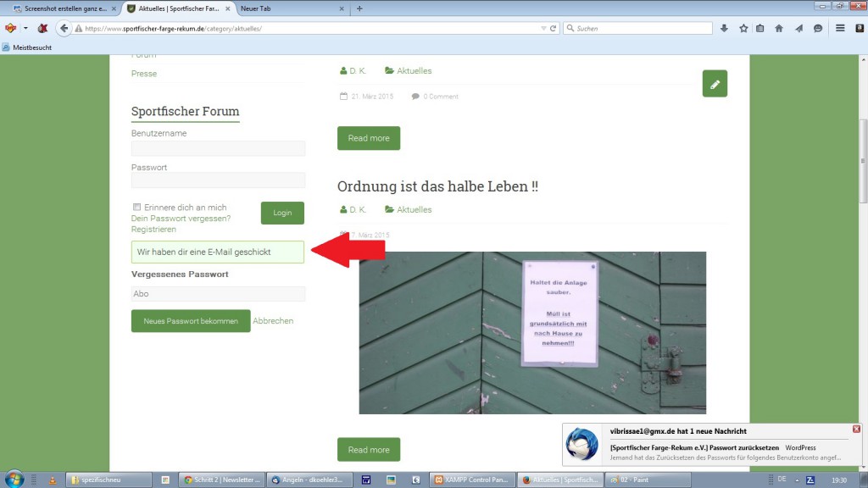Viewport: 868px width, 488px height.
Task: Select the Aktuelles Sportfischer tab
Action: 178,8
